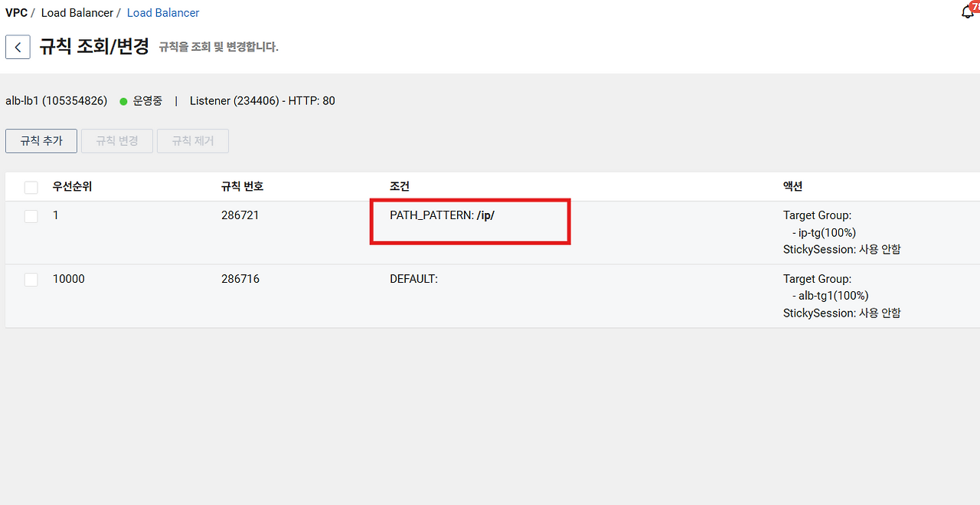Click the green running status indicator
980x505 pixels.
click(123, 101)
